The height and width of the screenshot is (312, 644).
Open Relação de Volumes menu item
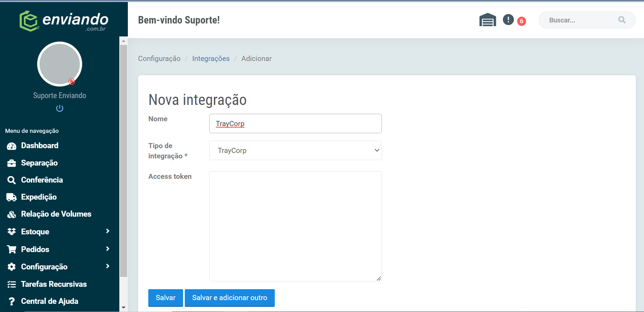pos(56,214)
